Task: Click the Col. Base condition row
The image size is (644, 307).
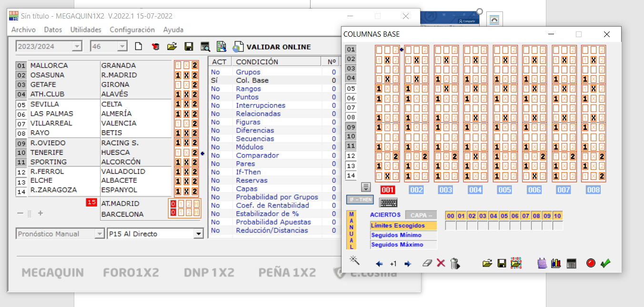Action: [273, 80]
